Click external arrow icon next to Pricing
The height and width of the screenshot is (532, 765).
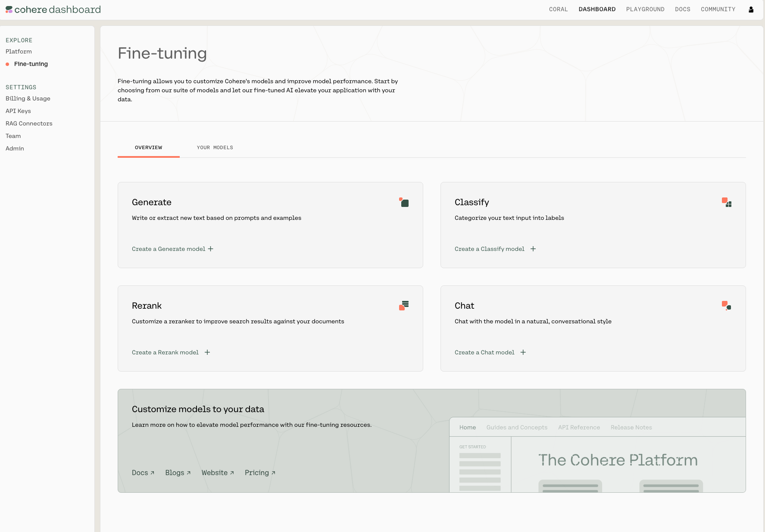273,473
